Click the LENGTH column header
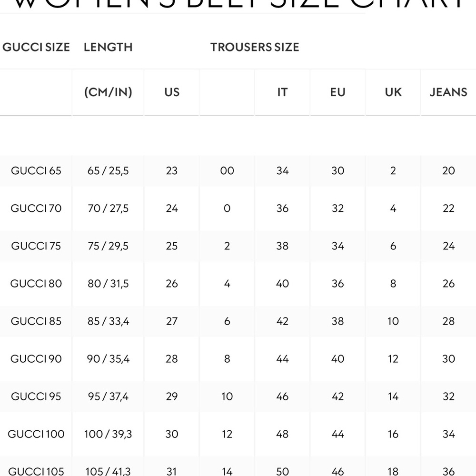Viewport: 476px width, 476px height. [x=108, y=47]
